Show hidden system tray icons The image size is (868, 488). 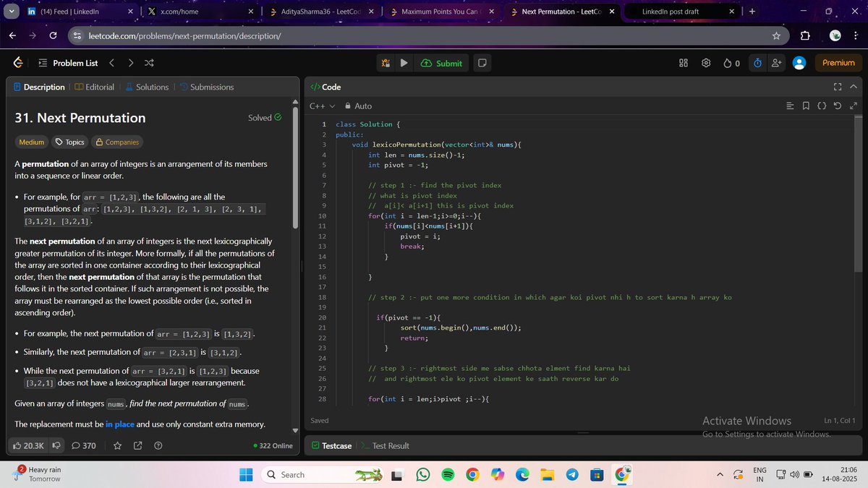(720, 474)
